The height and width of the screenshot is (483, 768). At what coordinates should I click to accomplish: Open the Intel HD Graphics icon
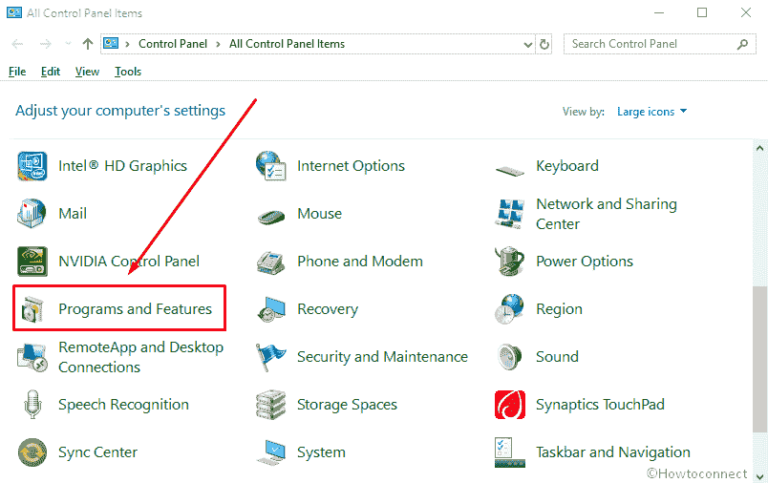32,166
